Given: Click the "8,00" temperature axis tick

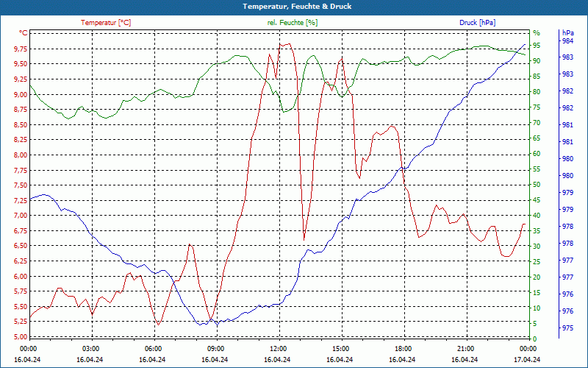Looking at the screenshot, I should coord(21,155).
